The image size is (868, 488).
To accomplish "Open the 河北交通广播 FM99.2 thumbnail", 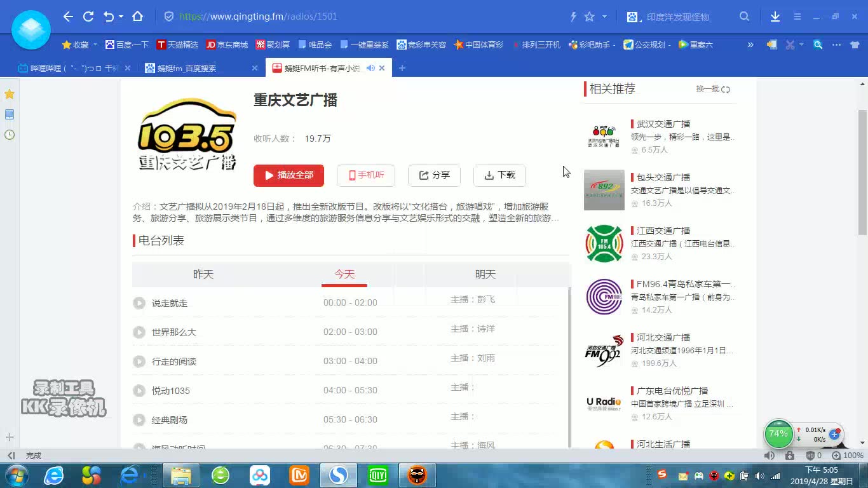I will 604,350.
